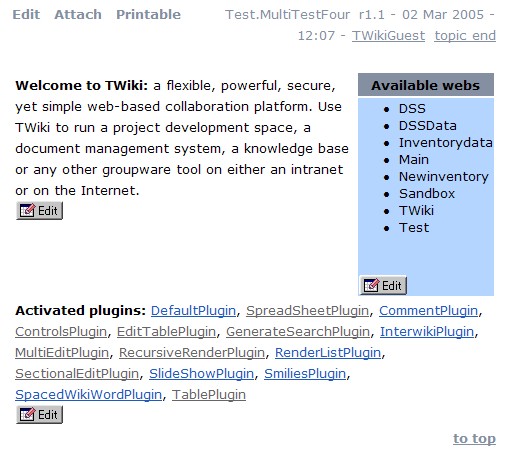The height and width of the screenshot is (454, 506).
Task: Open the CommentPlugin link
Action: 428,311
